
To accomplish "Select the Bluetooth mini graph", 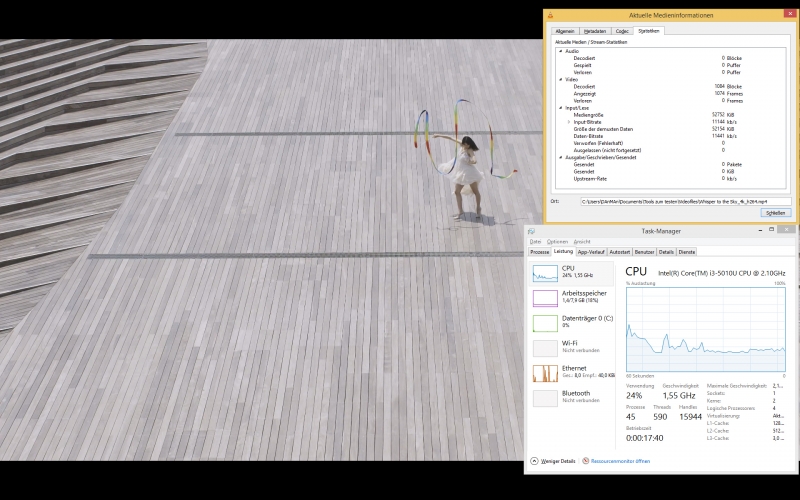I will 545,398.
